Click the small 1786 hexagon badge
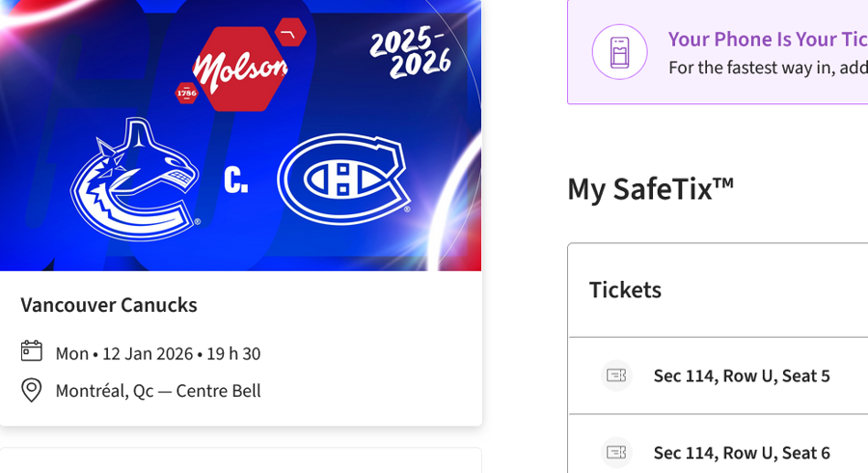868x473 pixels. [x=185, y=93]
